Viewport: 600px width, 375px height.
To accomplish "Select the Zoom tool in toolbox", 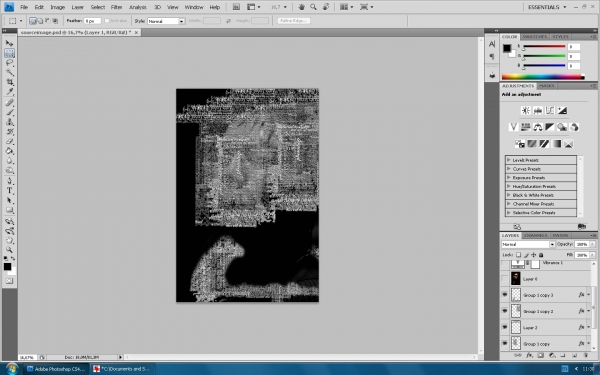I will point(10,250).
